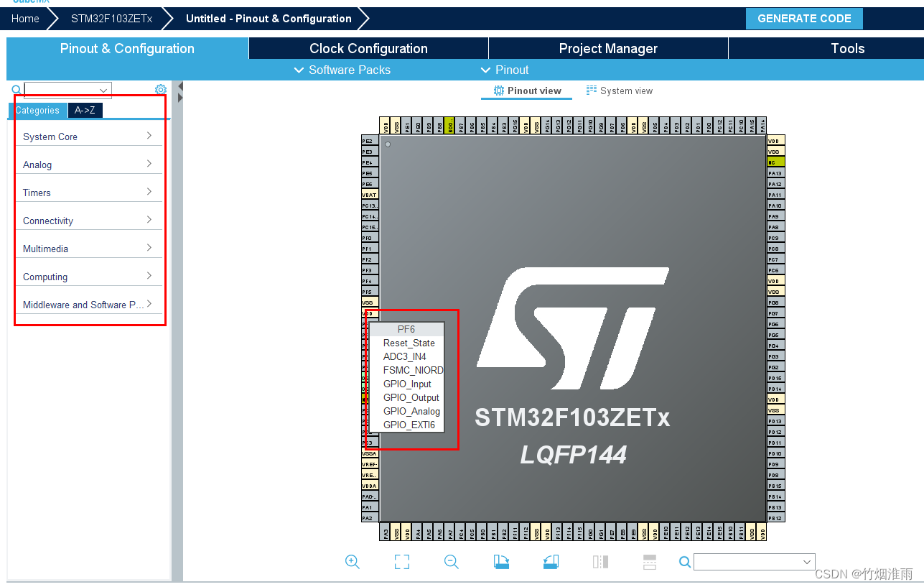Image resolution: width=924 pixels, height=587 pixels.
Task: Open the Pinout dropdown menu
Action: coord(504,70)
